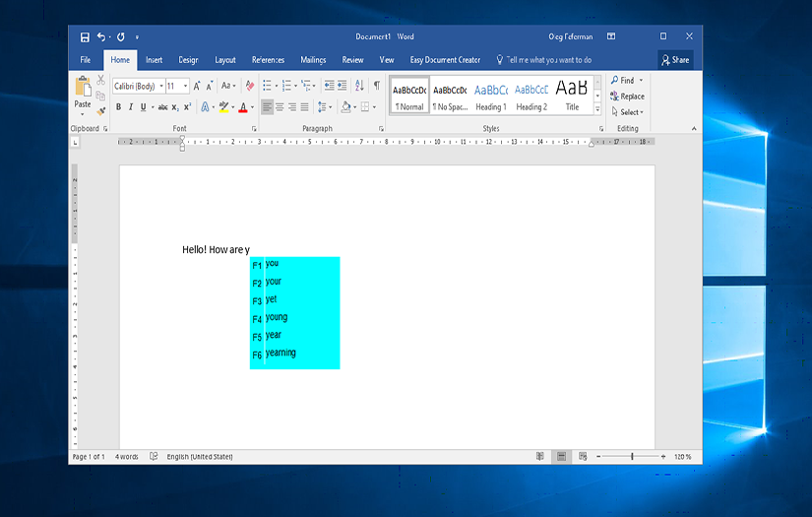This screenshot has height=517, width=812.
Task: Apply the Heading 2 style
Action: coord(531,96)
